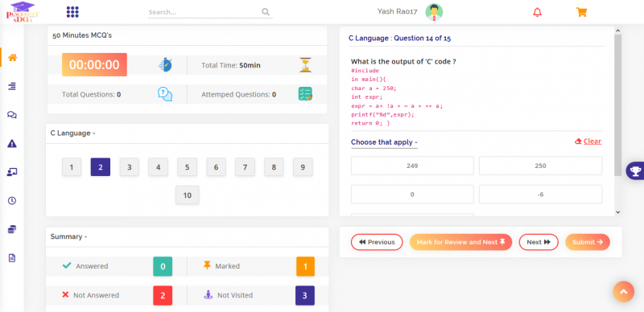Click the Answered checkmark icon
Viewport: 644px width, 312px height.
67,265
